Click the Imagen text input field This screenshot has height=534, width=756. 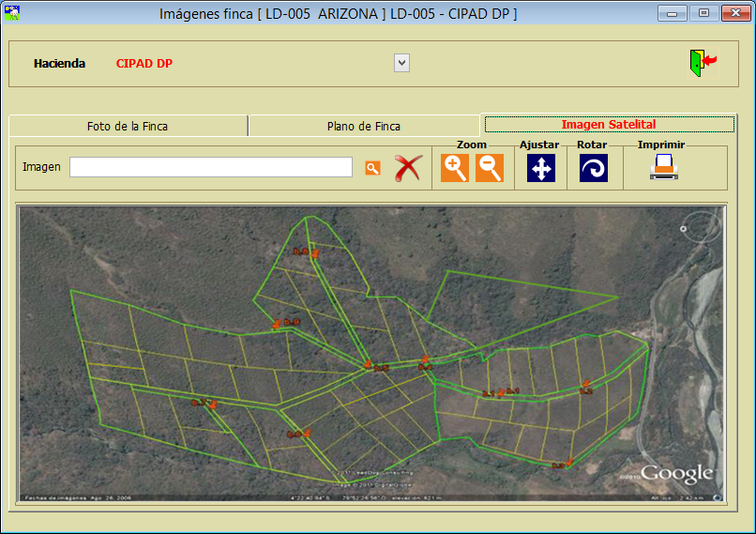211,167
